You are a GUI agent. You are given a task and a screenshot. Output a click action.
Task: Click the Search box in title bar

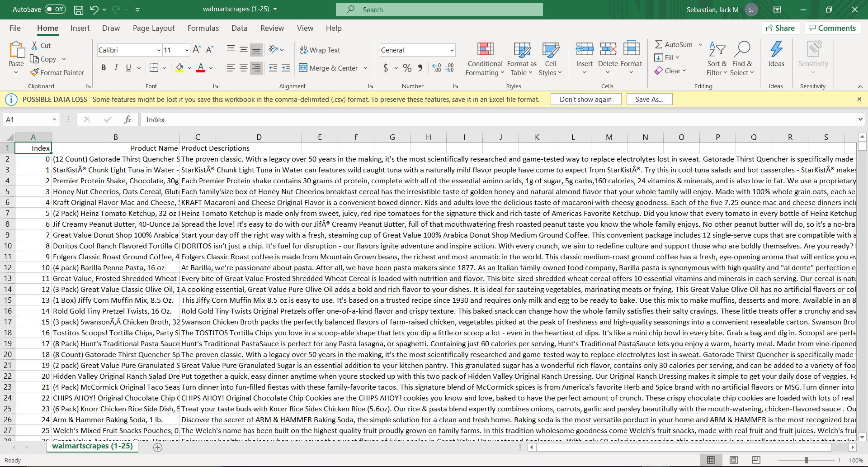(x=439, y=10)
